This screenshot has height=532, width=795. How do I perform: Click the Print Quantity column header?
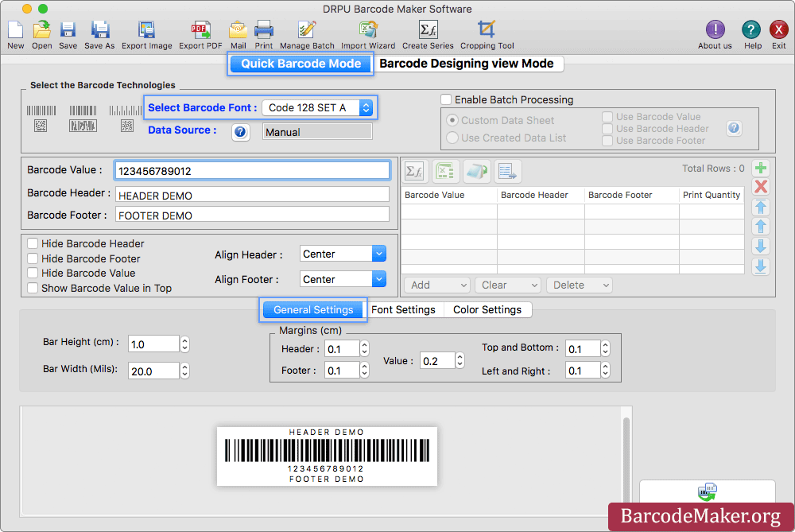(712, 195)
